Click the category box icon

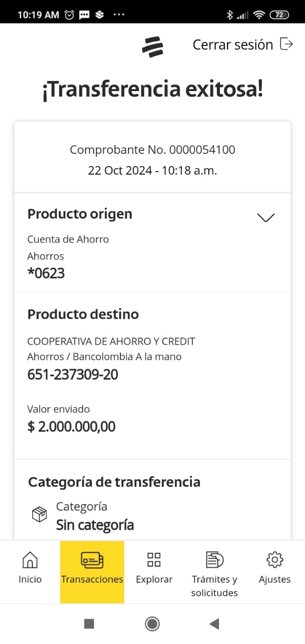click(39, 515)
